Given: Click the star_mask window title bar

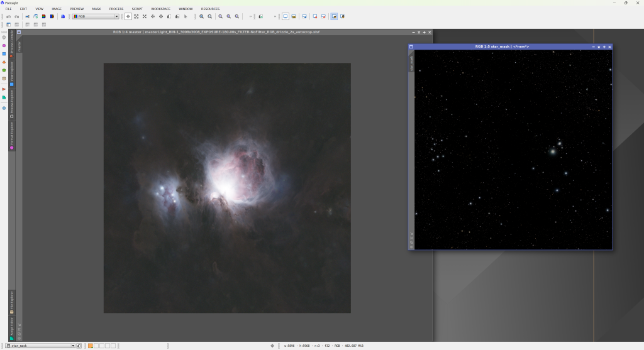Looking at the screenshot, I should 502,46.
